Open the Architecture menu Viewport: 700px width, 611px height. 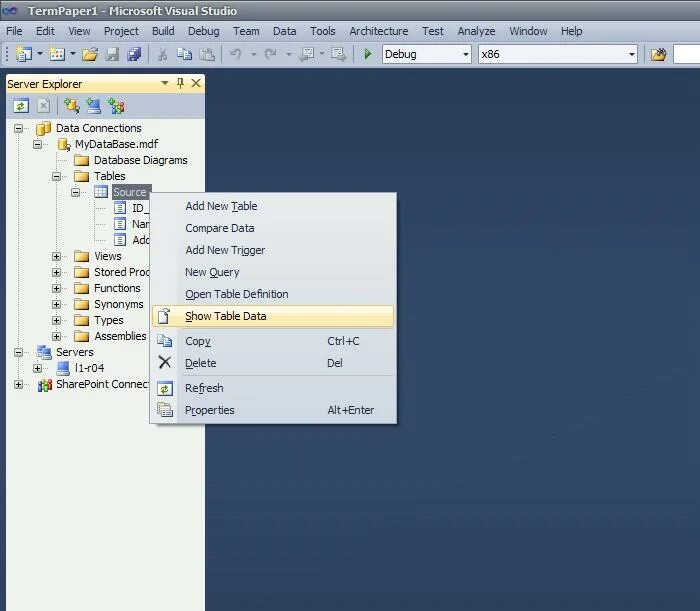(x=379, y=31)
